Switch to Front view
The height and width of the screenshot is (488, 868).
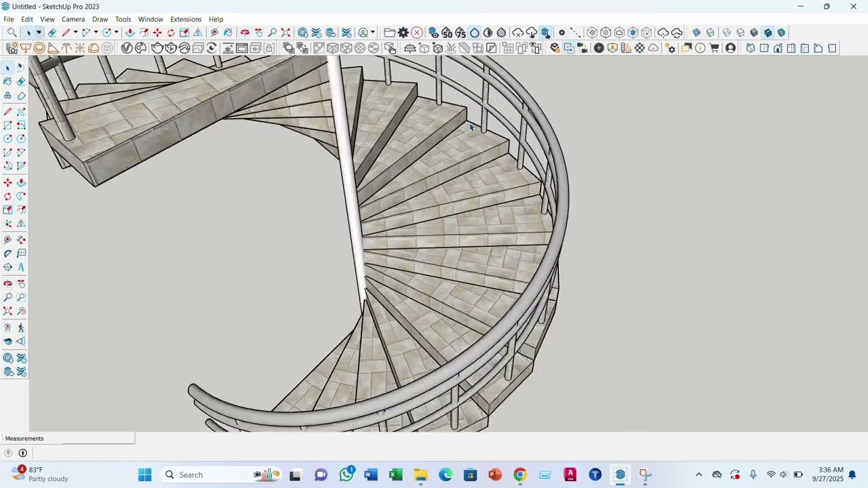tap(778, 48)
